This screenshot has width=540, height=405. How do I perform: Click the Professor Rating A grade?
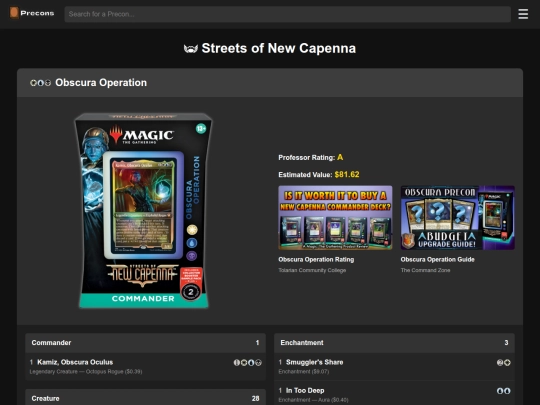click(x=340, y=157)
